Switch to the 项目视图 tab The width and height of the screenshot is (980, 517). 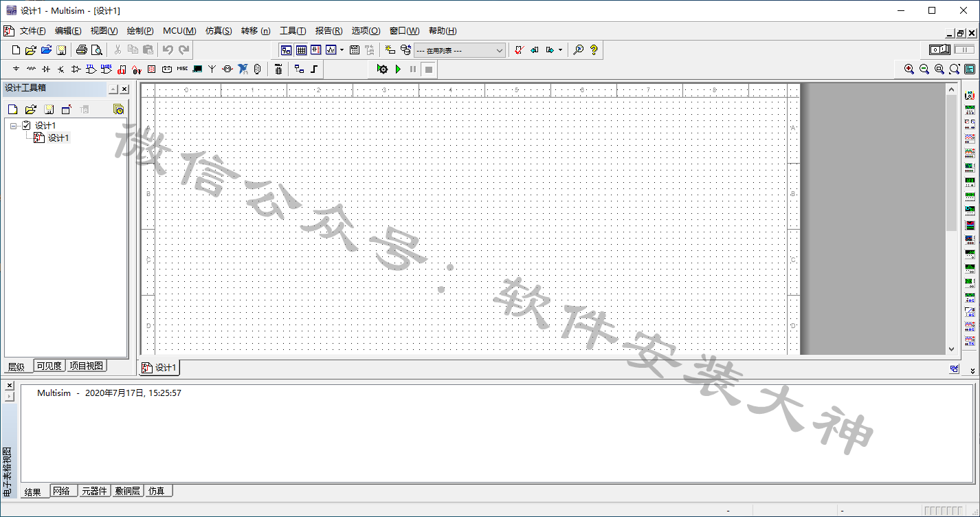[87, 366]
